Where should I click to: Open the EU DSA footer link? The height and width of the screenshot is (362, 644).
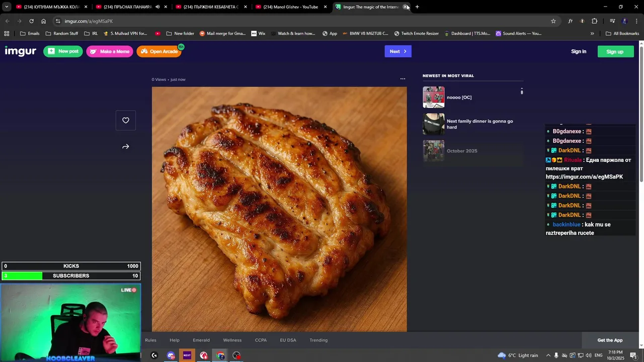pos(288,340)
